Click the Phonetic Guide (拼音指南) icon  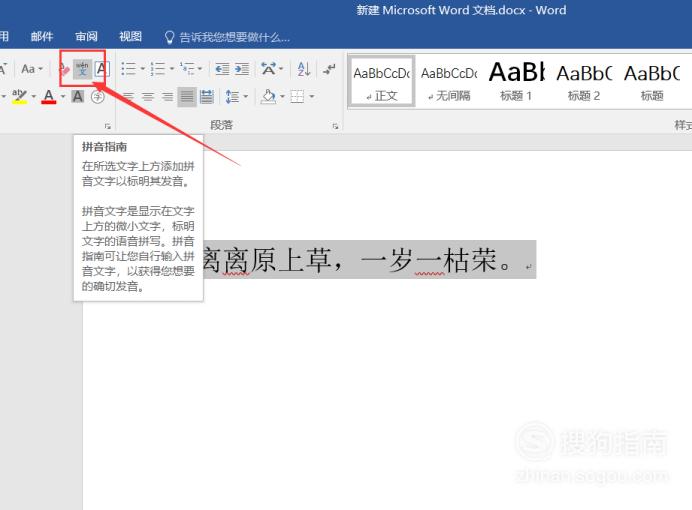pos(82,69)
